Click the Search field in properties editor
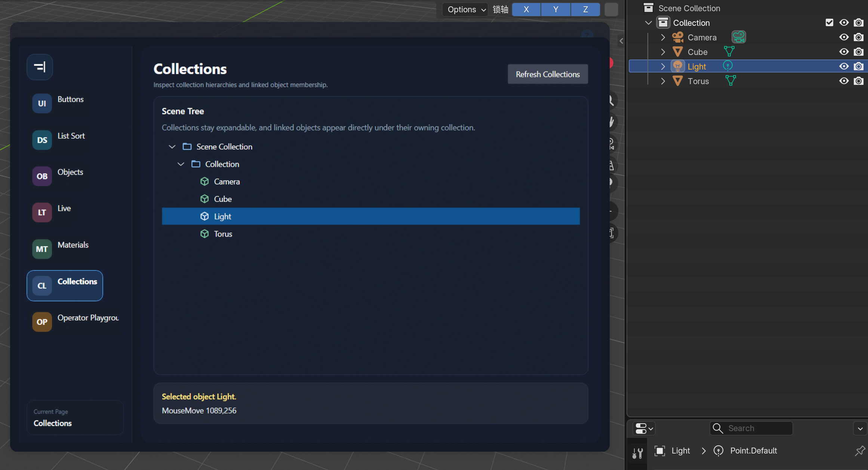 coord(751,428)
